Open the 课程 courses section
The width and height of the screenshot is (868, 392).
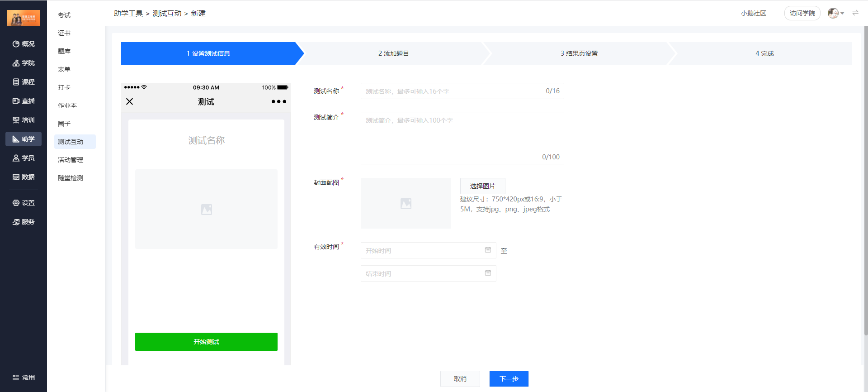[x=24, y=82]
